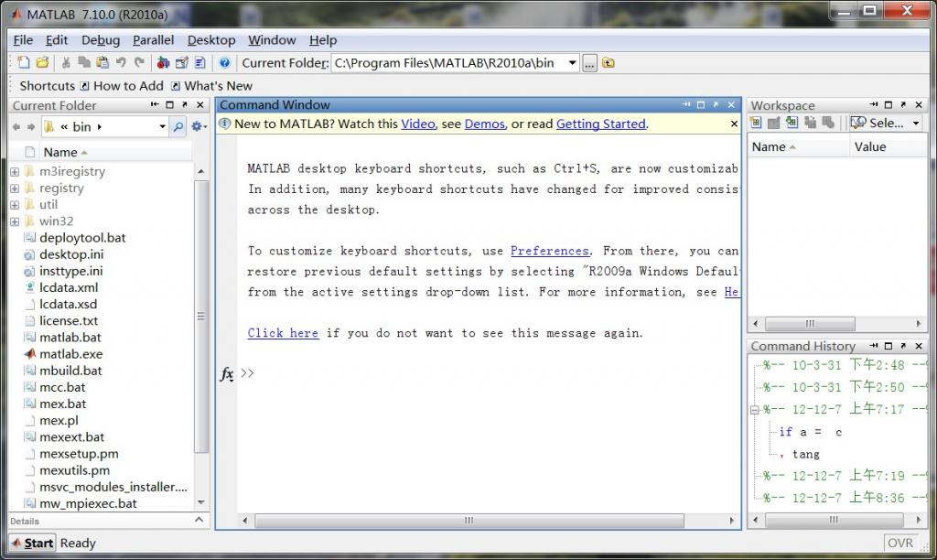This screenshot has width=937, height=560.
Task: Click the forward arrow in Current Folder
Action: tap(31, 126)
